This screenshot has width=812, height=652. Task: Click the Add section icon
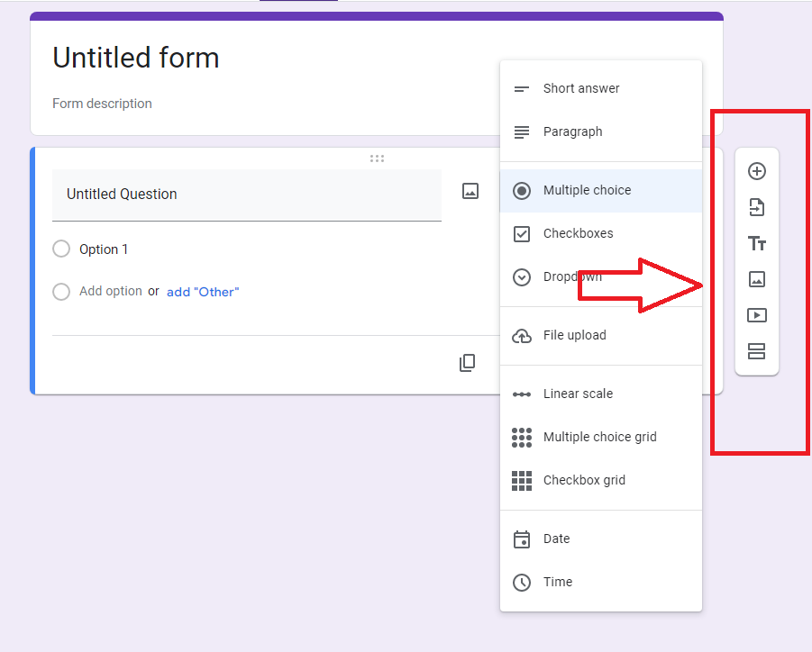pos(757,351)
